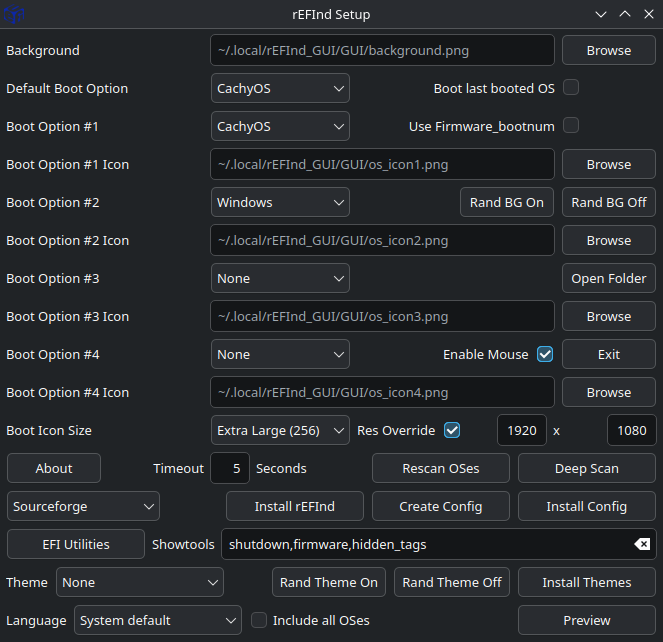Click in the Showtools text field

tap(438, 544)
